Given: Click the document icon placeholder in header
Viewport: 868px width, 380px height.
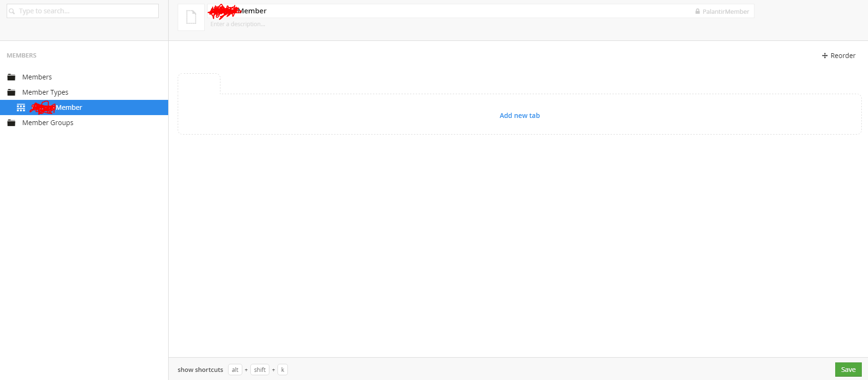Looking at the screenshot, I should click(x=191, y=17).
